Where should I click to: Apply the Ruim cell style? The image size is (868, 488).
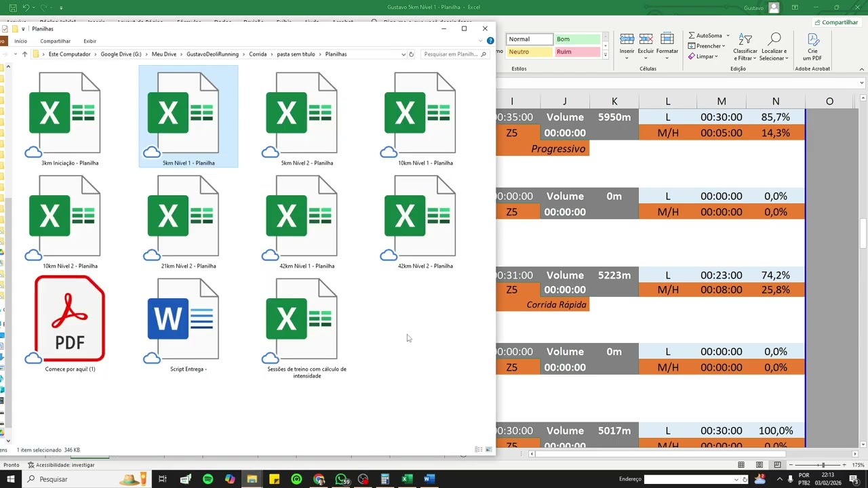click(x=578, y=52)
